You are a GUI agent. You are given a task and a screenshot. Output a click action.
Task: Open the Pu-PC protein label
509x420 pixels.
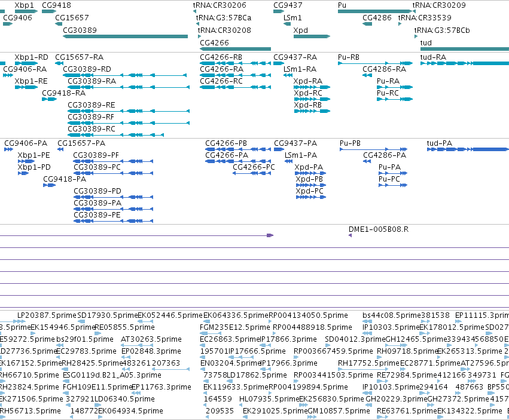[x=389, y=179]
